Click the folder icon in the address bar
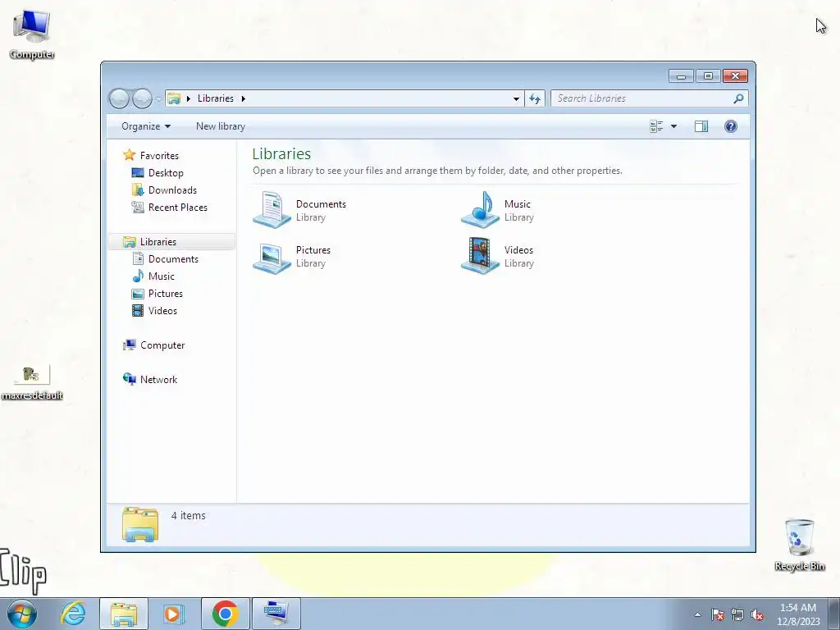This screenshot has height=630, width=840. click(x=174, y=98)
